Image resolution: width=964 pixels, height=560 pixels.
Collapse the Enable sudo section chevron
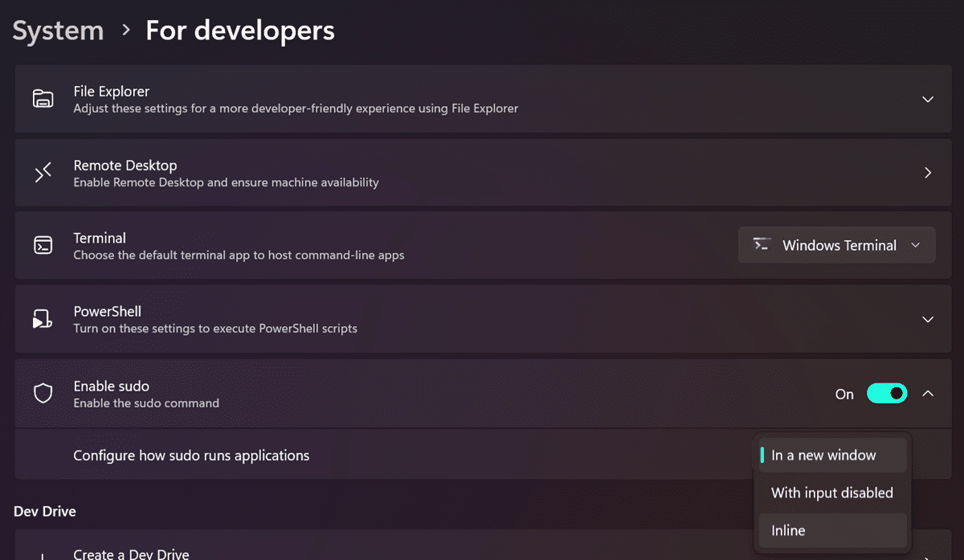(927, 394)
